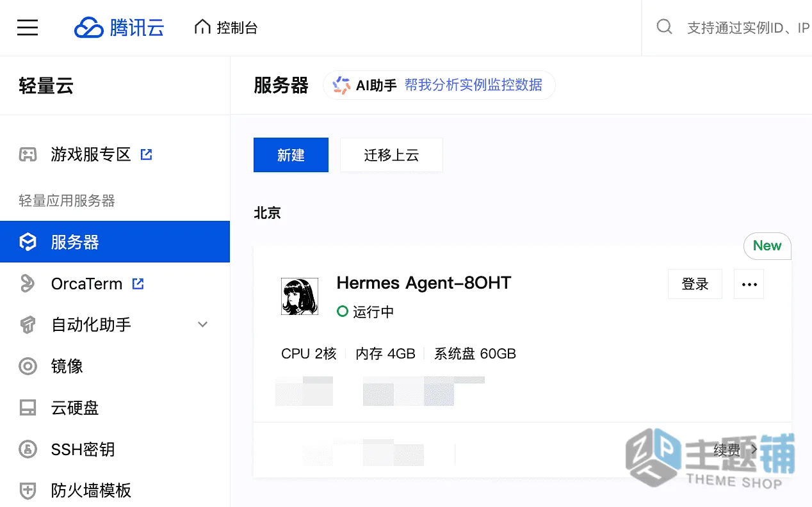
Task: Expand the 自动化助手 chevron
Action: click(x=203, y=325)
